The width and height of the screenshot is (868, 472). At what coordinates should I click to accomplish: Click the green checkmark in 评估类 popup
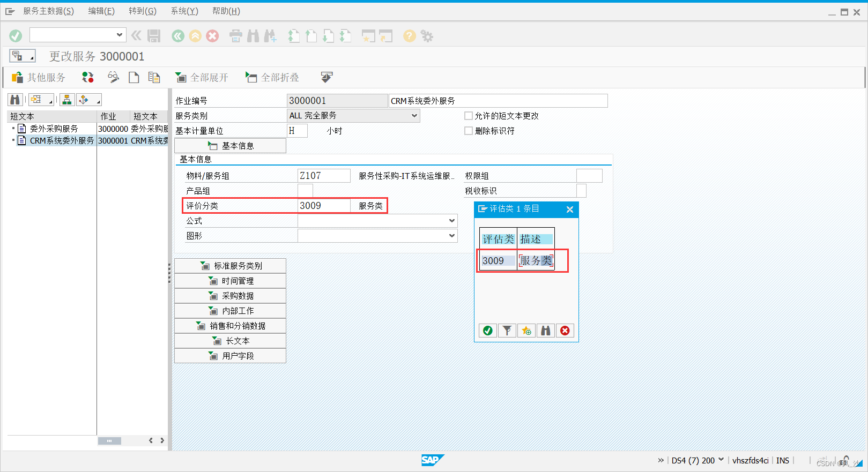click(488, 331)
